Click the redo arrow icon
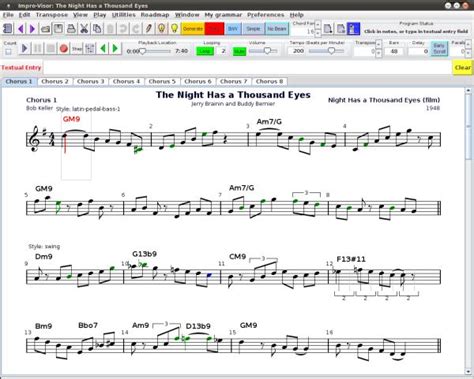474x379 pixels. (x=136, y=29)
